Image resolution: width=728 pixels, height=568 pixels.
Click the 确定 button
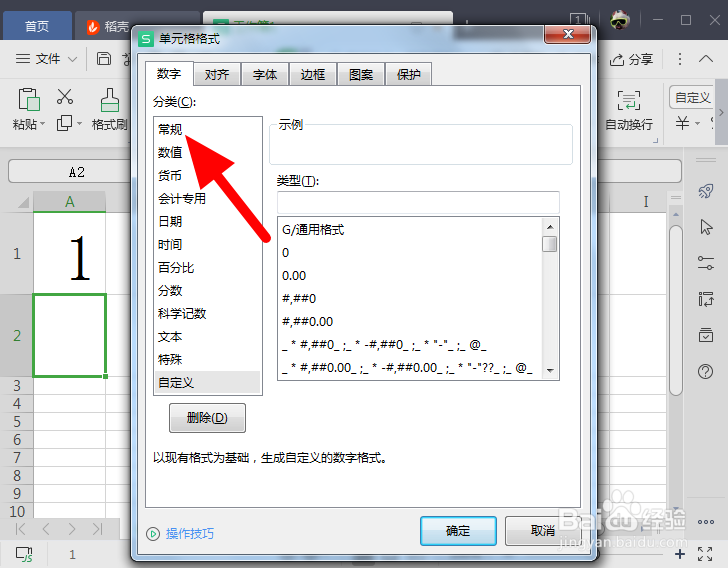click(x=458, y=530)
